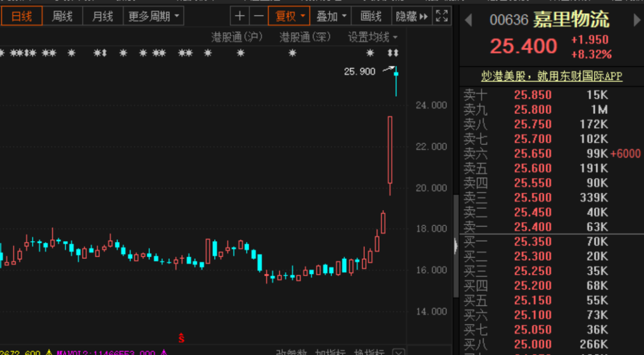The height and width of the screenshot is (355, 644).
Task: Select 卖六 price 25.650
Action: (x=532, y=154)
